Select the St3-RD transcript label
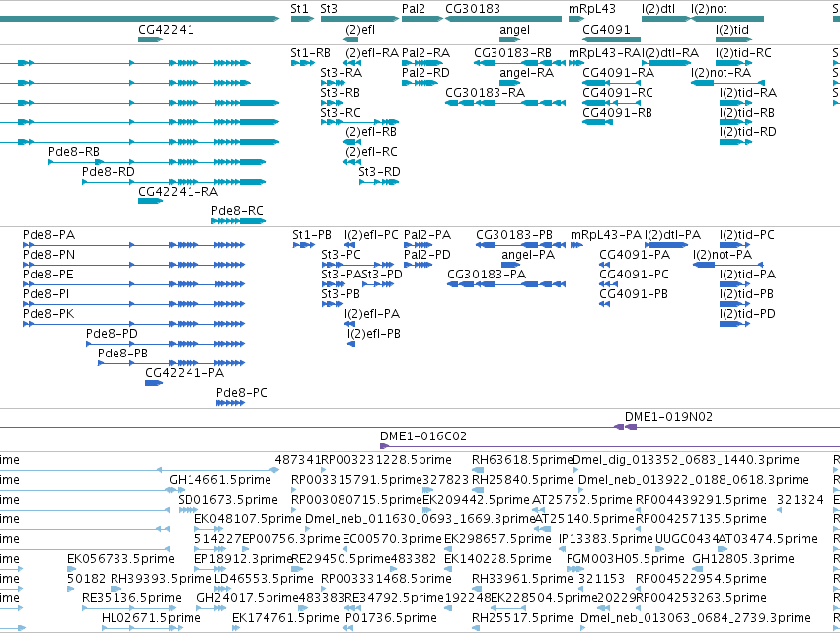 click(379, 172)
